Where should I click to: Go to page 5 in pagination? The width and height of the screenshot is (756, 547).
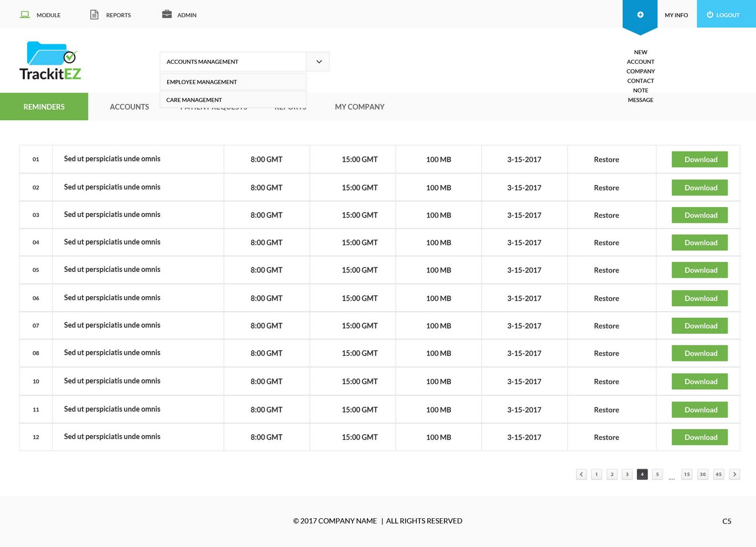tap(657, 474)
